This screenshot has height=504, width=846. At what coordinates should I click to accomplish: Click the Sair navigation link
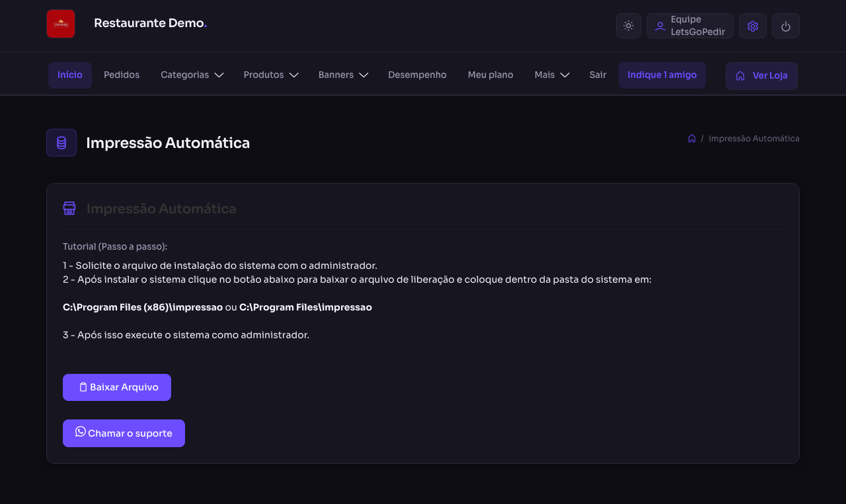[x=597, y=75]
